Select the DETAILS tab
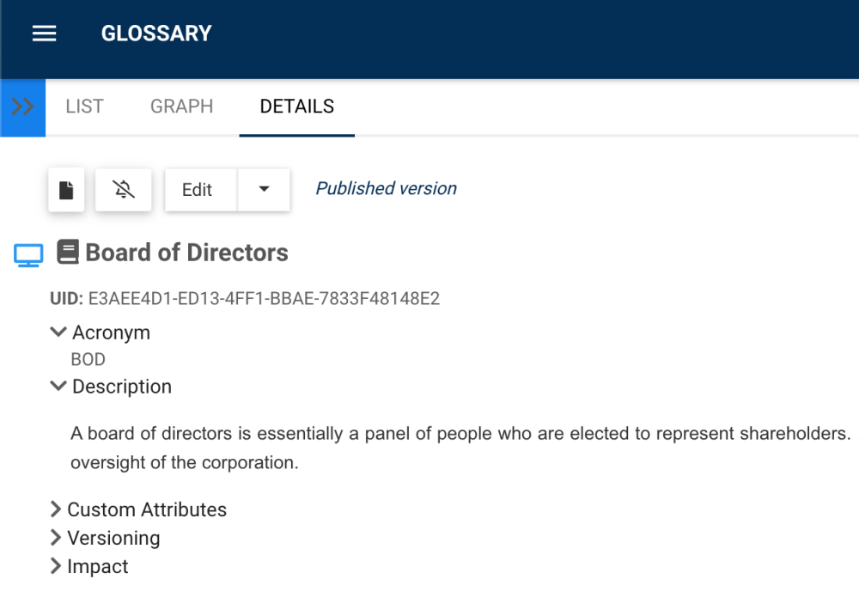859x616 pixels. tap(297, 107)
